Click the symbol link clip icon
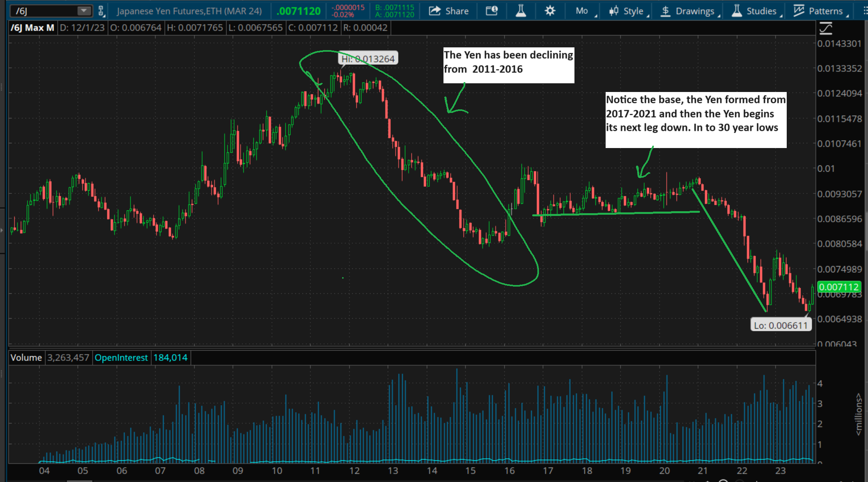The height and width of the screenshot is (482, 868). click(101, 11)
